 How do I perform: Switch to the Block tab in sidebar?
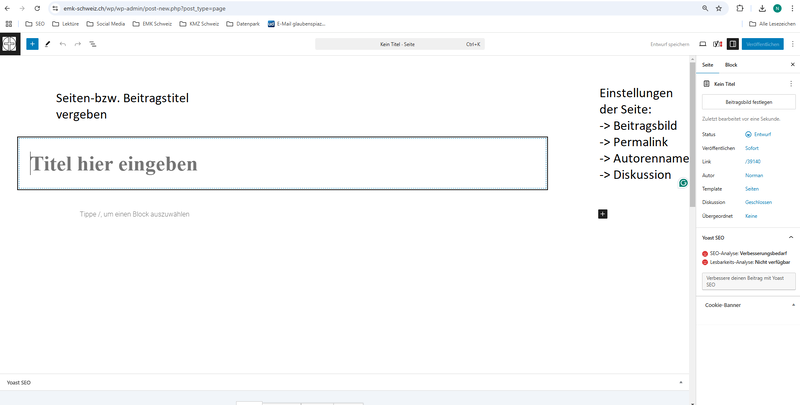(x=731, y=65)
